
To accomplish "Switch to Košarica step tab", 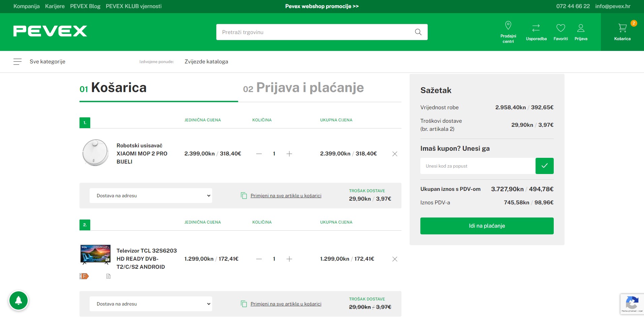I will coord(113,88).
